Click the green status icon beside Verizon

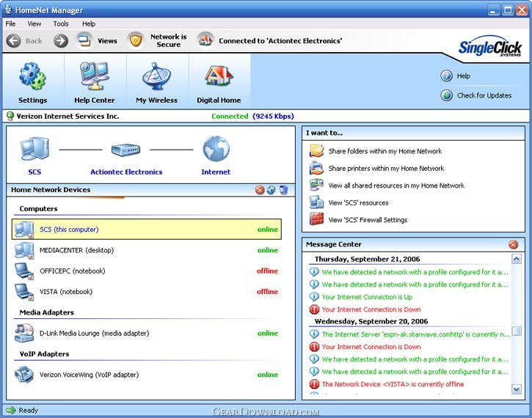click(x=10, y=116)
